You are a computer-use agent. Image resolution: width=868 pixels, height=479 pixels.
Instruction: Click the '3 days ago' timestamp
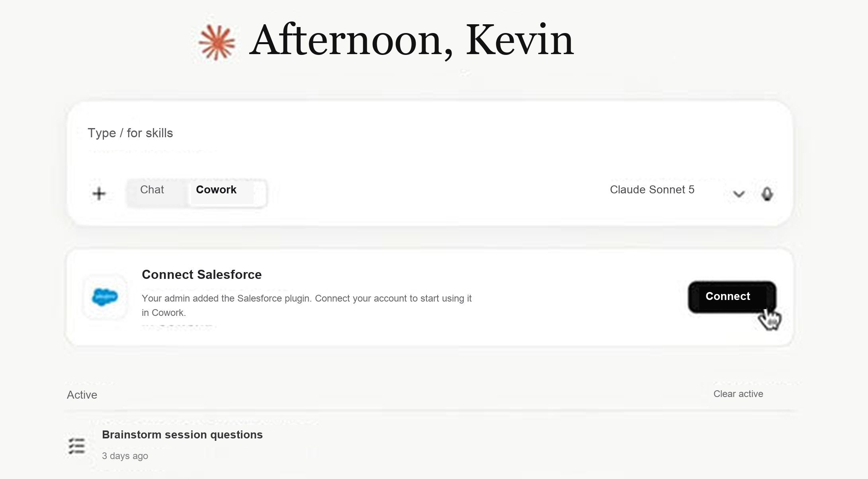coord(125,456)
